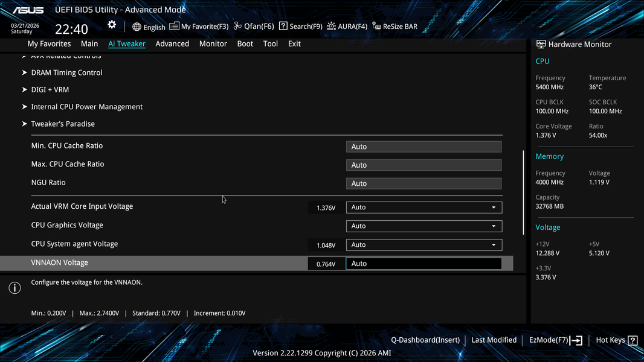Click the Hardware Monitor panel icon

click(541, 44)
